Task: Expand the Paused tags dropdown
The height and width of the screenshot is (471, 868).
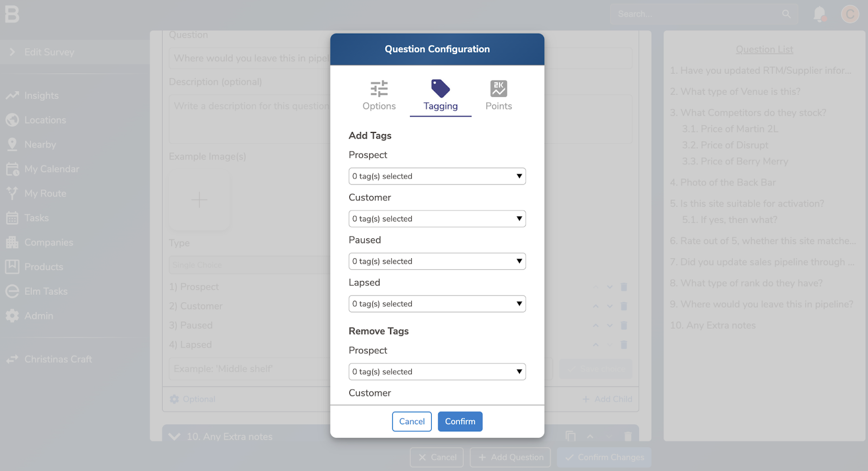Action: tap(437, 262)
